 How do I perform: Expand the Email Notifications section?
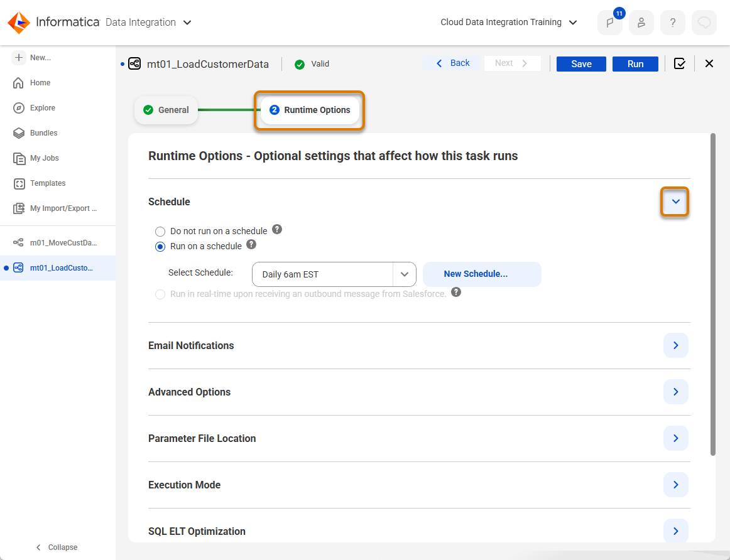[675, 345]
